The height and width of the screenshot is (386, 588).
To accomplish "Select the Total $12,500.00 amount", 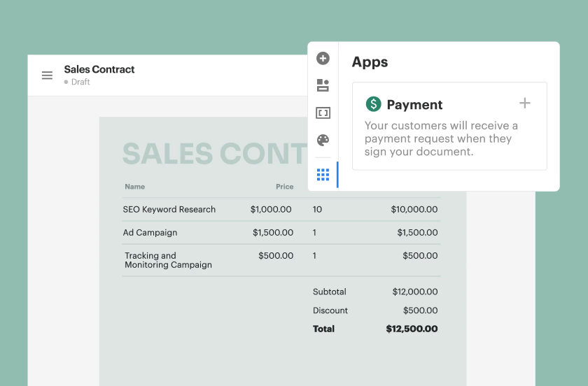I will pos(412,329).
